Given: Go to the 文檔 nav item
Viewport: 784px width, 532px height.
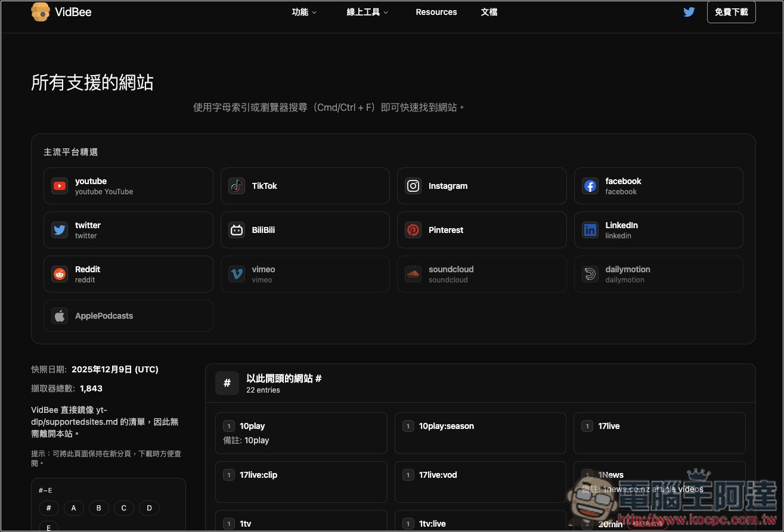Looking at the screenshot, I should (489, 12).
